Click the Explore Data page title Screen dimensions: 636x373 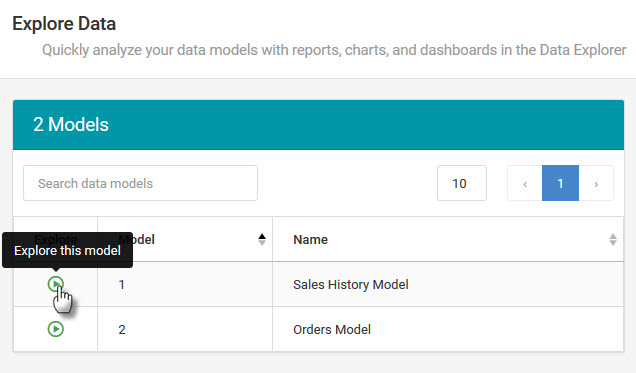point(64,24)
